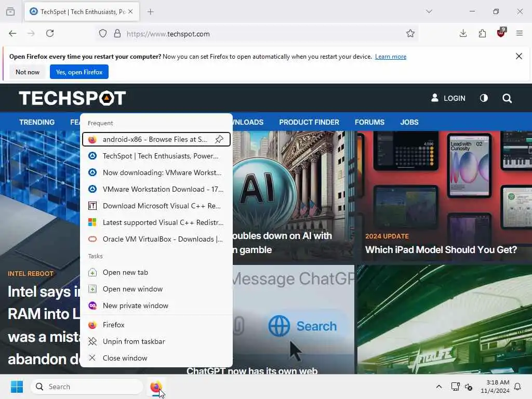Show hidden system tray icons chevron
Viewport: 532px width, 399px height.
click(x=438, y=387)
